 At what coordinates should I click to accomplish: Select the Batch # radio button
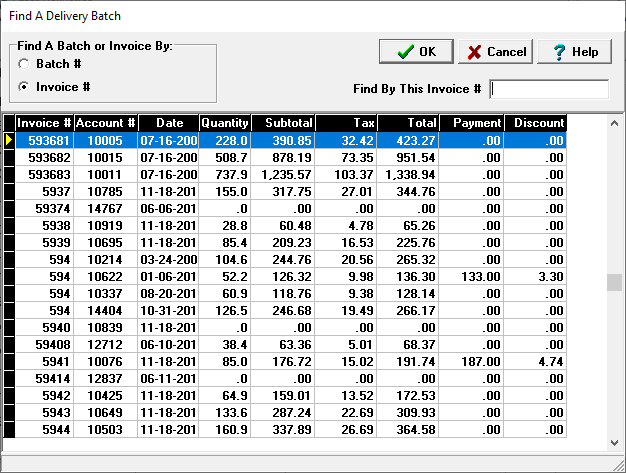pos(23,64)
